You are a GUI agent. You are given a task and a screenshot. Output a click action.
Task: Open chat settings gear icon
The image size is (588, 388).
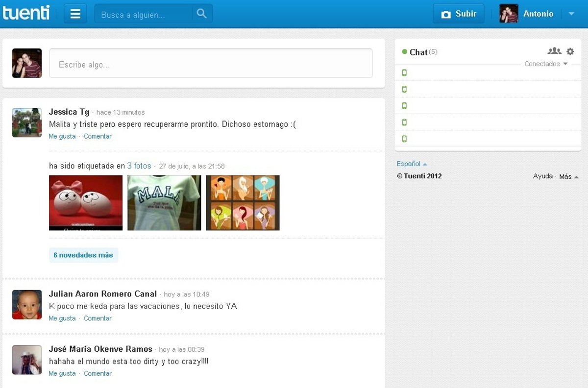click(x=570, y=51)
